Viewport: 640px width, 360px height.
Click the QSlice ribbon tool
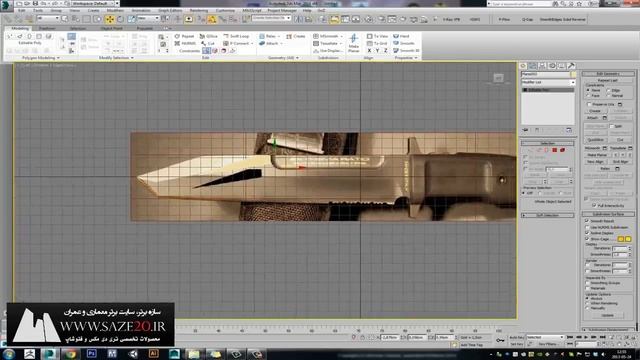point(209,36)
